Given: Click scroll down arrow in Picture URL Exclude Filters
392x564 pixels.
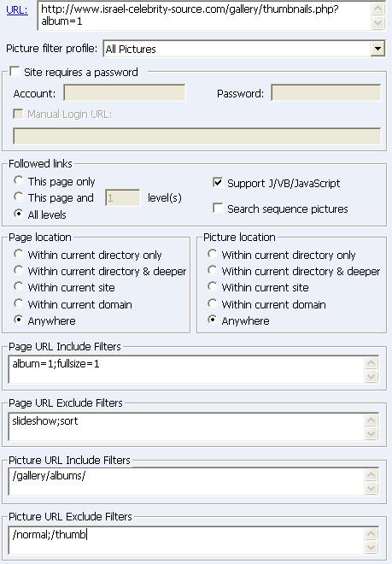Looking at the screenshot, I should (372, 547).
